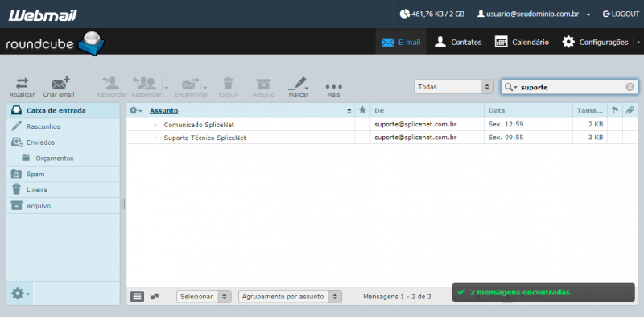Click the star flag column header
The image size is (644, 317).
(x=362, y=110)
